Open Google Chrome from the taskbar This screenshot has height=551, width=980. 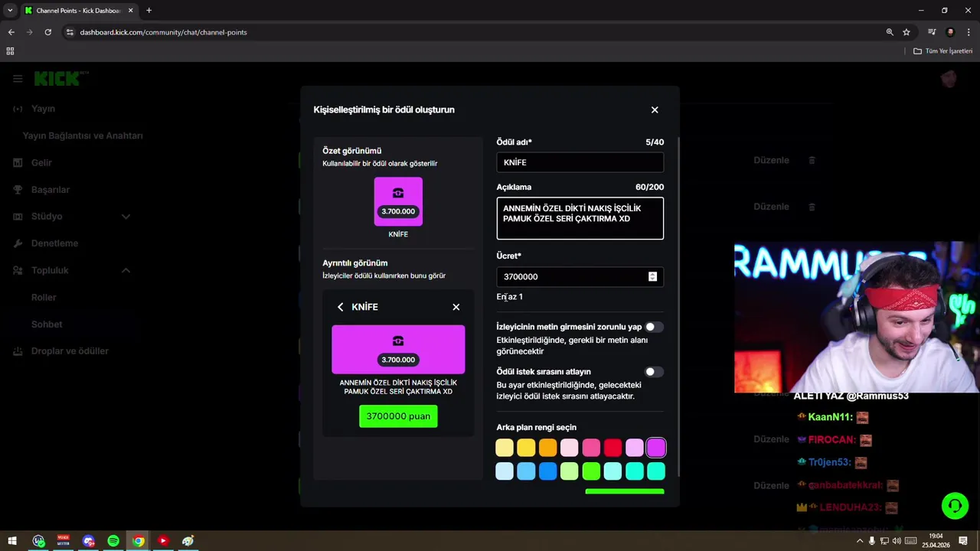[x=138, y=541]
